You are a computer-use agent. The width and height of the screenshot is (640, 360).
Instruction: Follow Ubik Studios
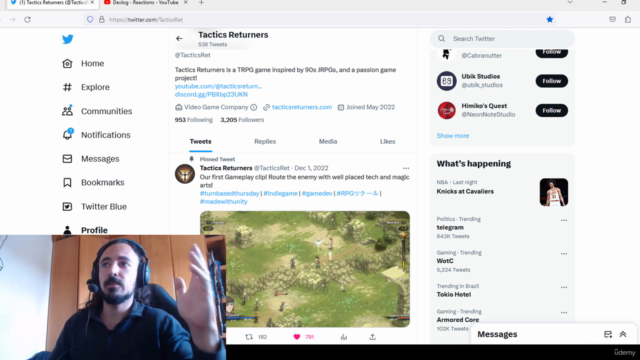pos(551,81)
